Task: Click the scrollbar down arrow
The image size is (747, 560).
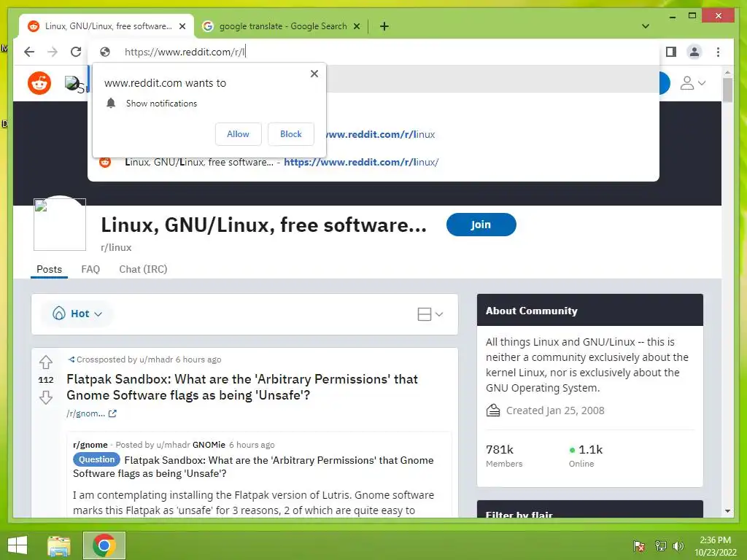Action: click(x=727, y=511)
